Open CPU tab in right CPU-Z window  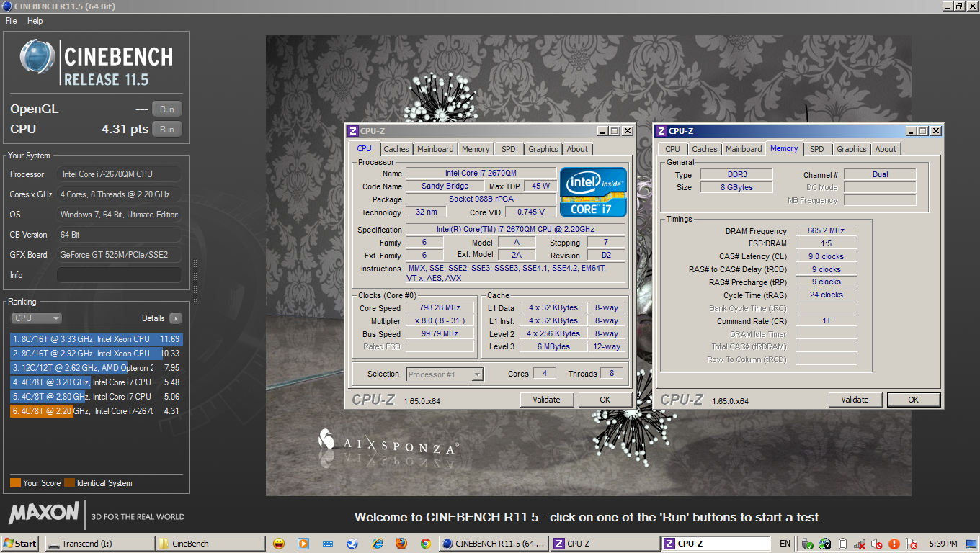click(672, 149)
